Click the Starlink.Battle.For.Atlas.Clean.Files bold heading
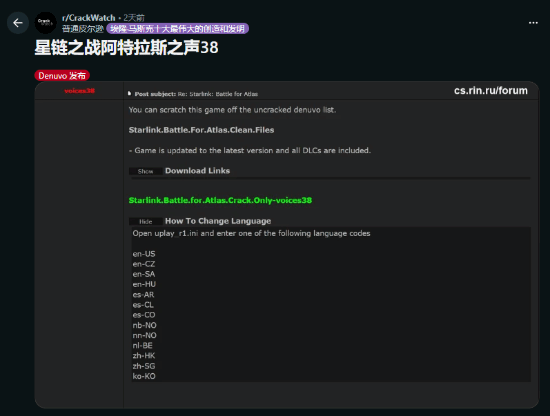Screen dimensions: 550x416 pos(201,130)
